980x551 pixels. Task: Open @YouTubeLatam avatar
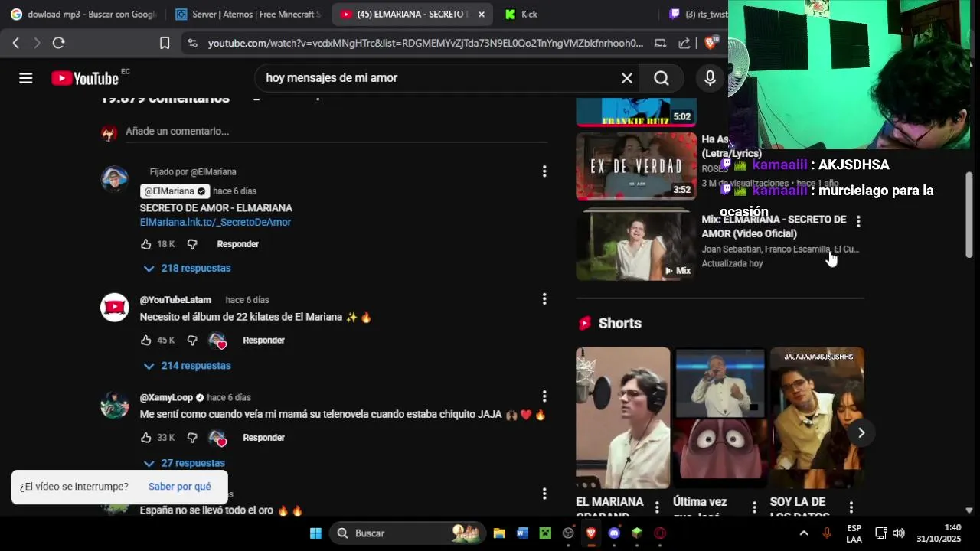click(115, 308)
